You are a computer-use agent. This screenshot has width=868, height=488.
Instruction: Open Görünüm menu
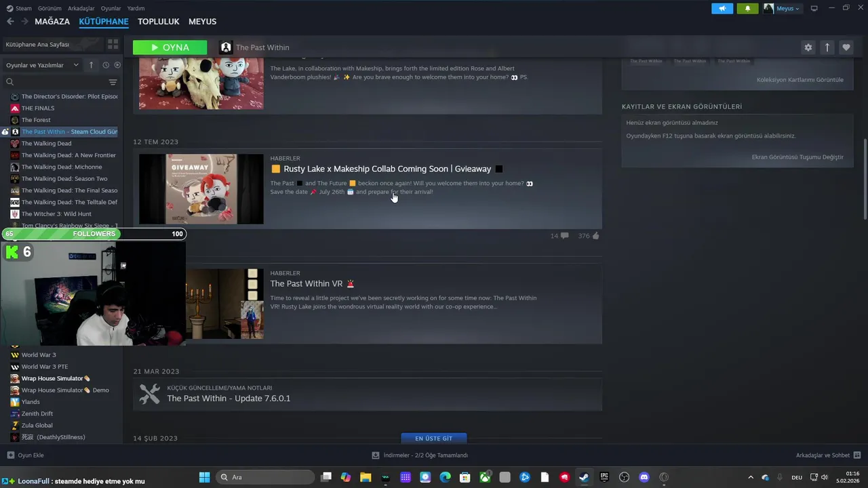click(x=50, y=8)
